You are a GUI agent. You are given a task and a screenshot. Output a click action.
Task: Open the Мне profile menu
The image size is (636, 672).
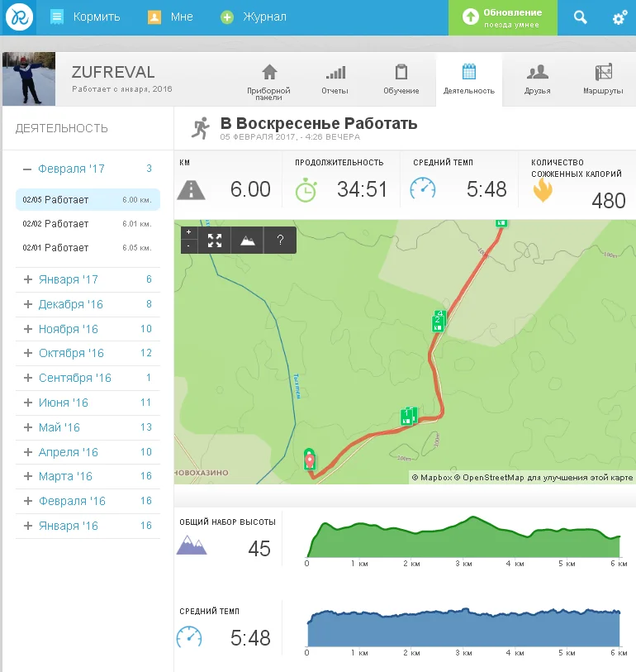click(170, 17)
